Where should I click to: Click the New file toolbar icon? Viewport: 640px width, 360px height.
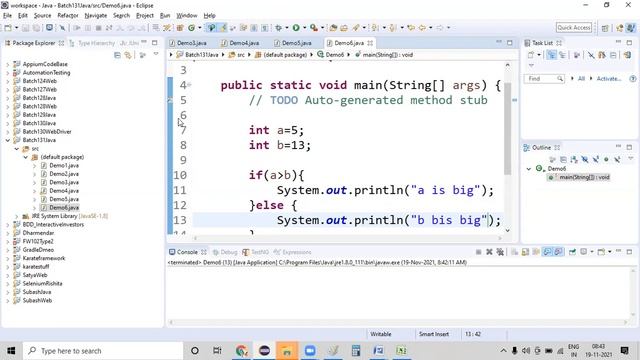click(8, 28)
